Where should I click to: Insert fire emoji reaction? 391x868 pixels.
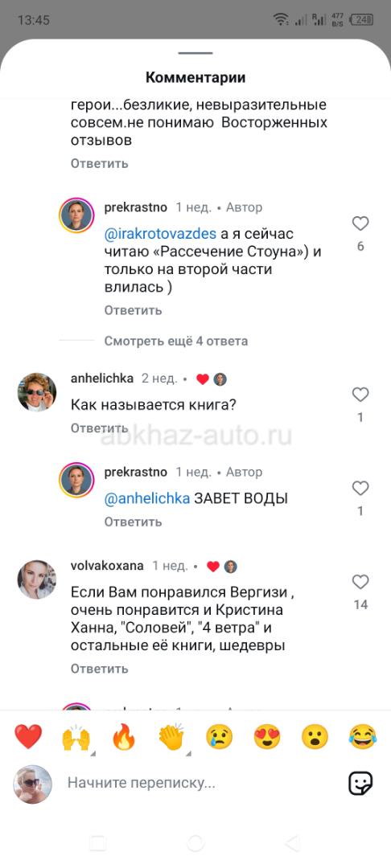124,737
